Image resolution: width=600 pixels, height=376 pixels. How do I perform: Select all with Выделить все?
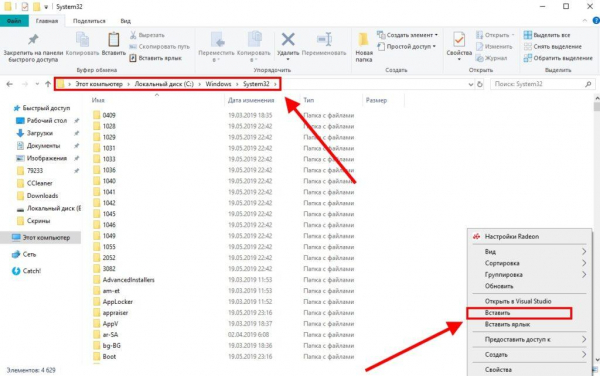click(x=547, y=35)
